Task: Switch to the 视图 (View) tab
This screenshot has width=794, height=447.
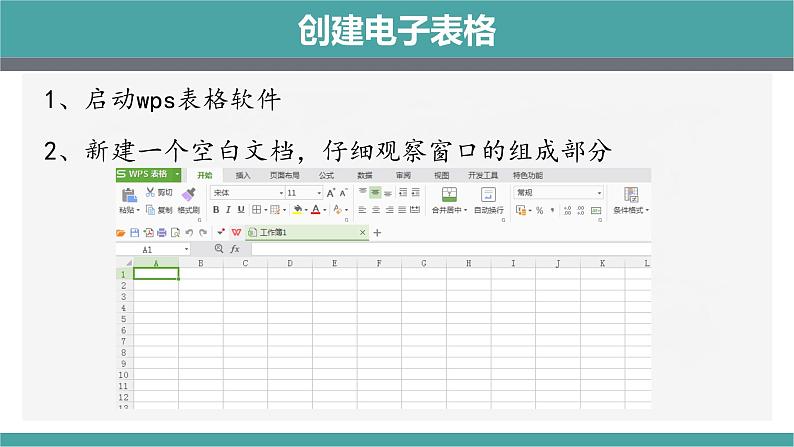Action: click(442, 175)
